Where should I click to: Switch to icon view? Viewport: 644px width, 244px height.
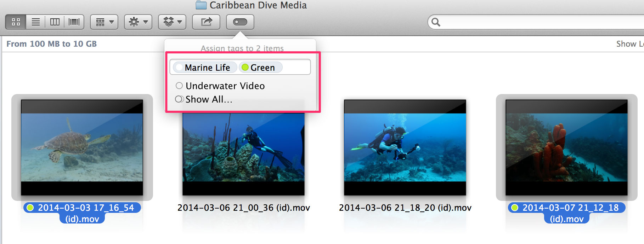pos(16,22)
